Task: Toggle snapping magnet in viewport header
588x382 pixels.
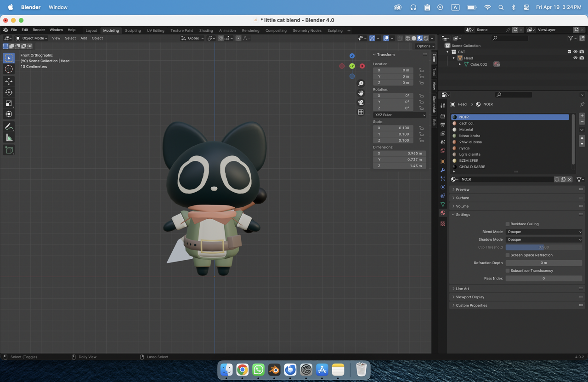Action: 220,38
